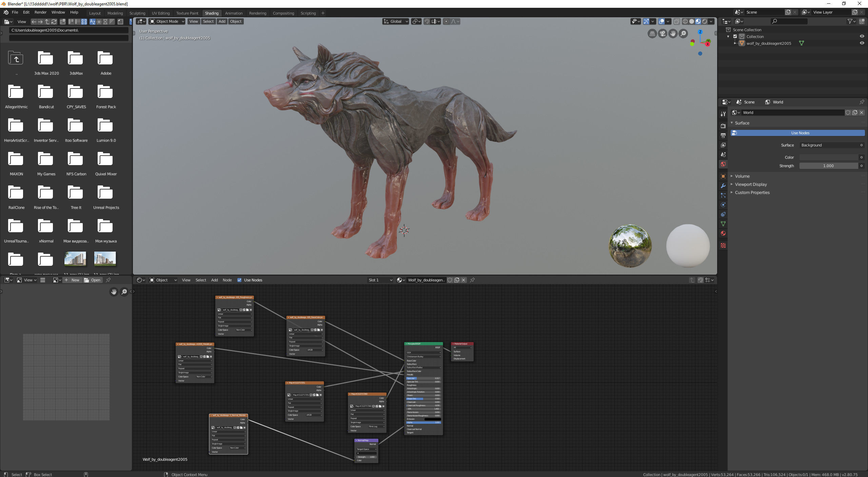This screenshot has height=477, width=868.
Task: Open the Output properties tab
Action: click(x=723, y=135)
